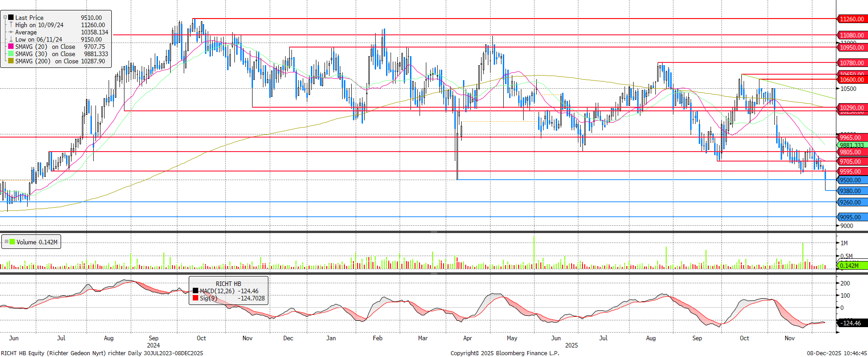Viewport: 868px width, 357px height.
Task: Click the 9881.333 green SMAVG axis label
Action: 851,145
